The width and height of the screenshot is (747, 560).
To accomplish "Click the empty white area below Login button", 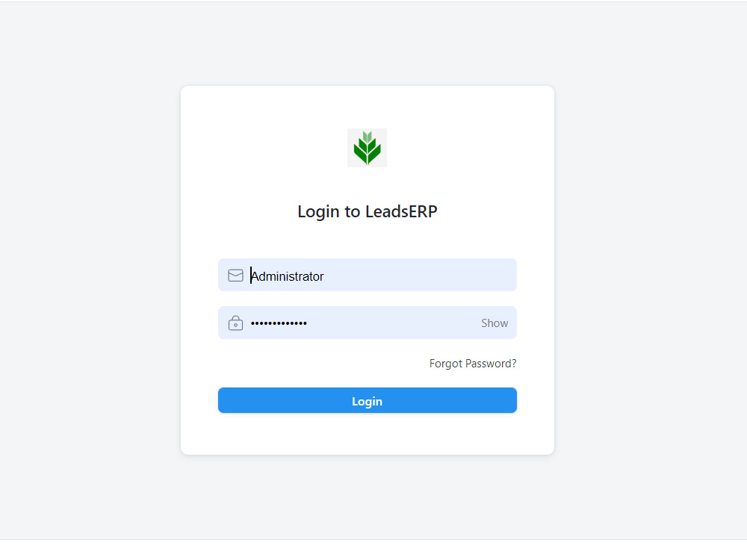I will [368, 433].
